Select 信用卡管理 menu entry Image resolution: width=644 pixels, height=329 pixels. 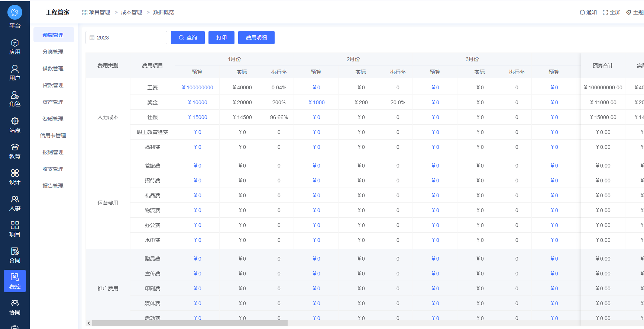coord(53,135)
